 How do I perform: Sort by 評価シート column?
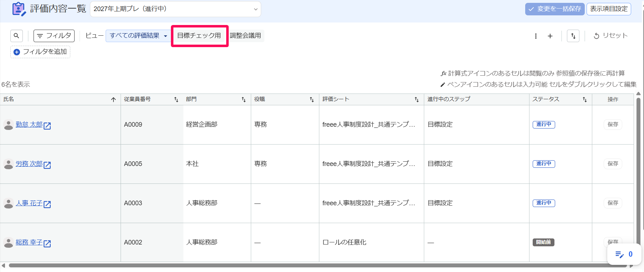coord(417,100)
